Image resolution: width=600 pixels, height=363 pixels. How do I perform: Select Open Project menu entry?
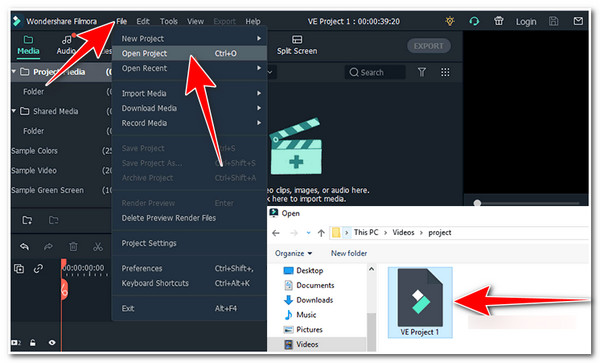coord(190,54)
